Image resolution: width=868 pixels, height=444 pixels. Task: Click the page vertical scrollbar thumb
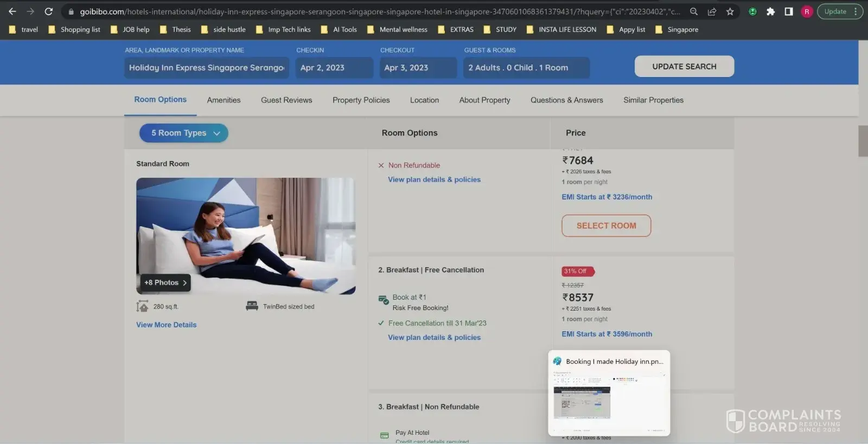863,141
